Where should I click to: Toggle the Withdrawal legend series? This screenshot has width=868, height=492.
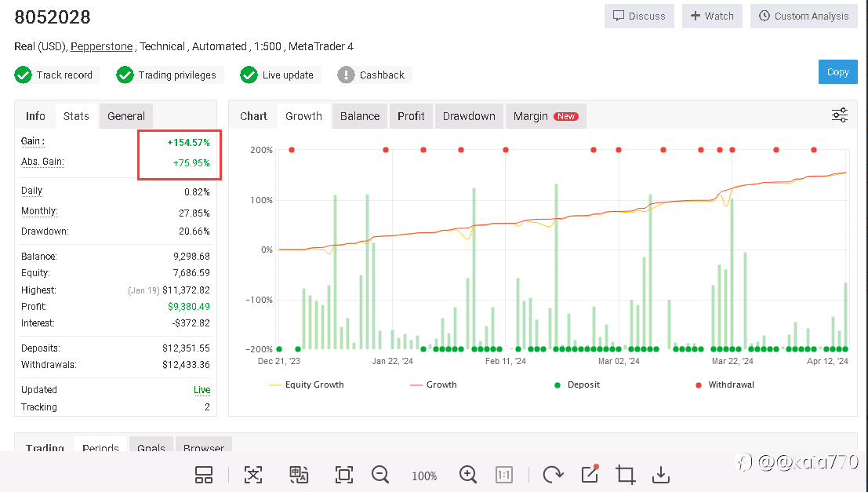click(x=725, y=384)
